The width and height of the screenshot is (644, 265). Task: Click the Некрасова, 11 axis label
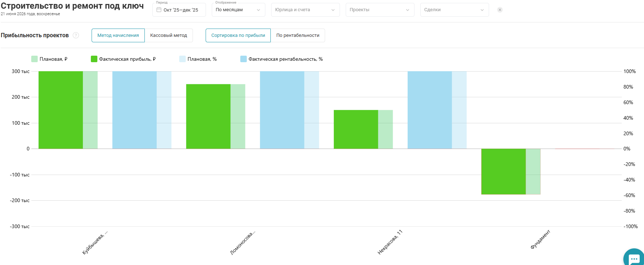pyautogui.click(x=390, y=242)
